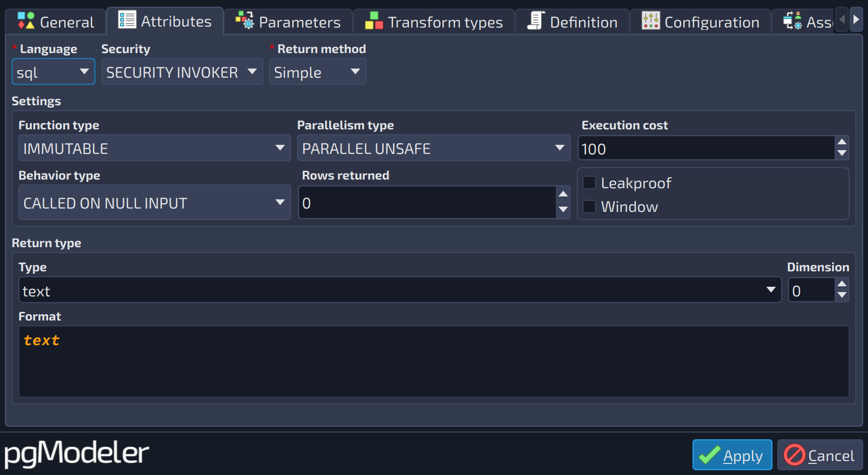Increase Dimension value with up arrow
This screenshot has width=868, height=475.
(x=842, y=284)
